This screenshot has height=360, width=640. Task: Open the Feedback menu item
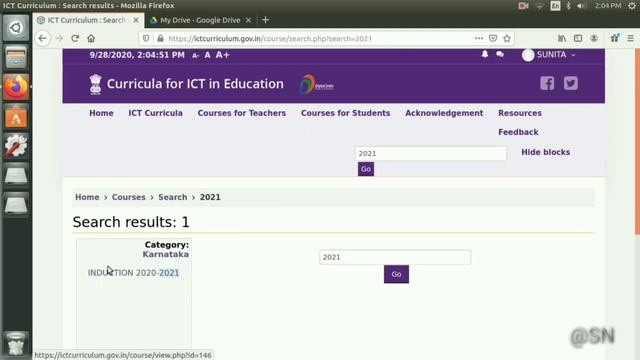click(518, 132)
